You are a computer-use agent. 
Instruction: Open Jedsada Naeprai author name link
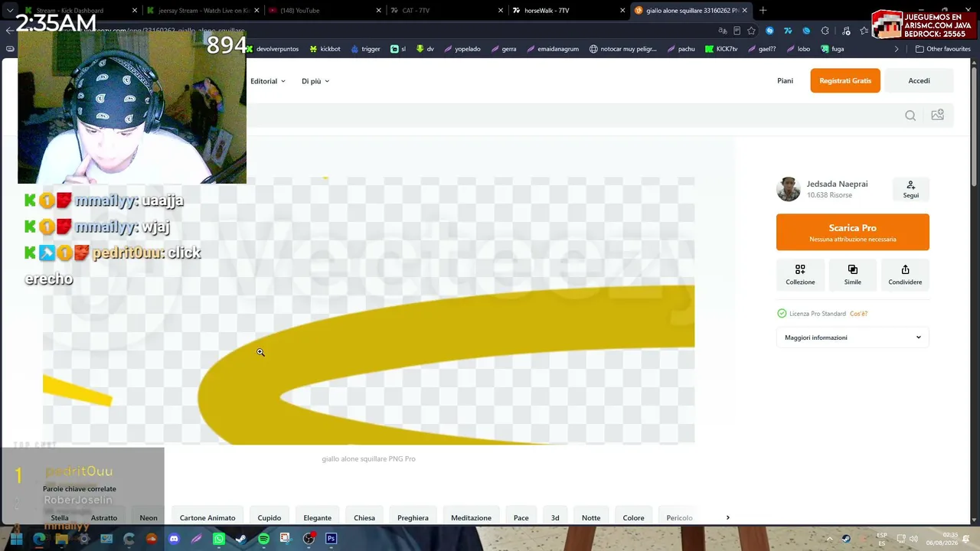(x=837, y=184)
